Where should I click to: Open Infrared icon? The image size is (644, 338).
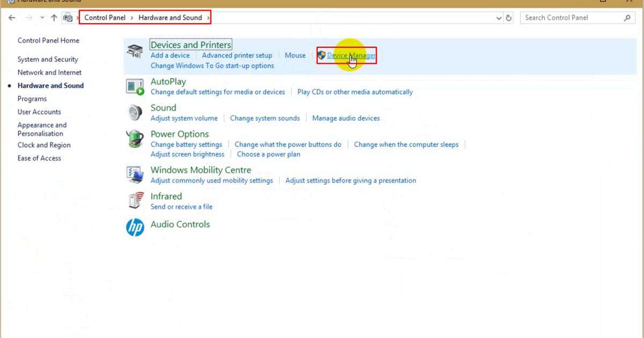point(136,200)
